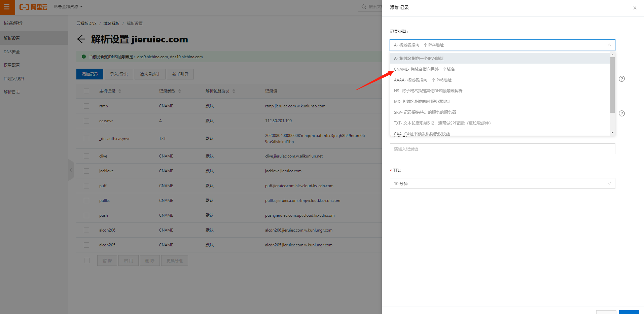This screenshot has width=644, height=314.
Task: Click the green DNS server status icon
Action: 84,57
